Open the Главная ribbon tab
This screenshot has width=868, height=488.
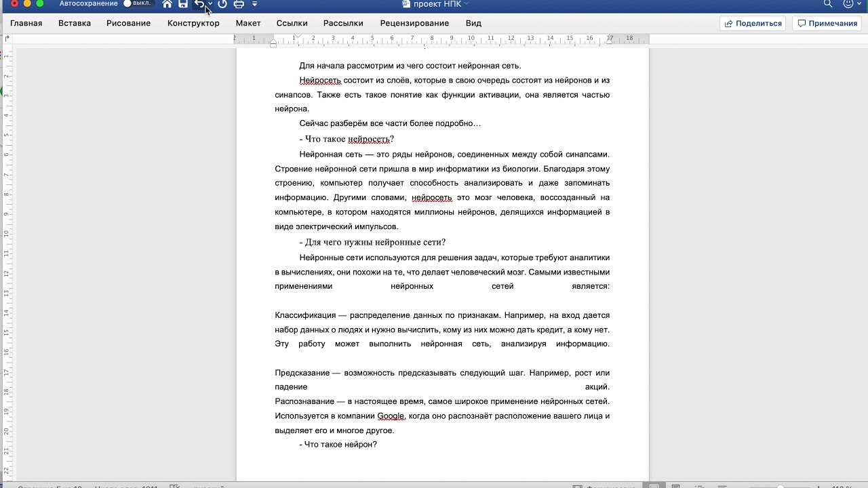(26, 23)
